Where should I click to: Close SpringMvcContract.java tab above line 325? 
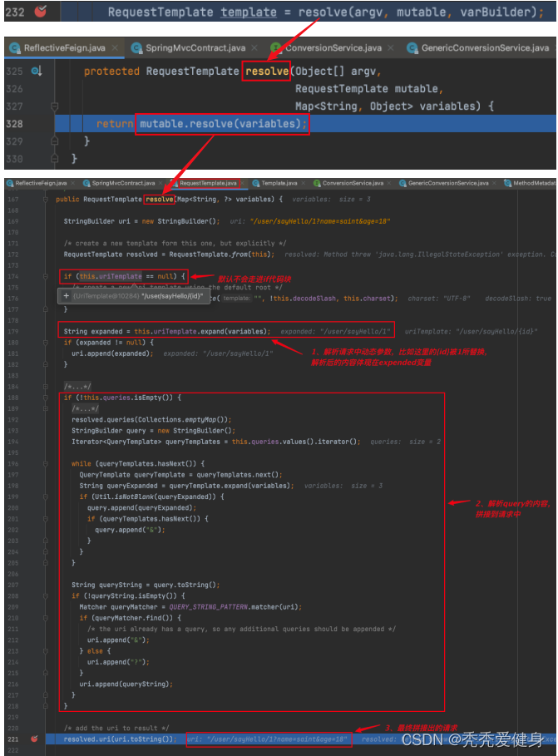point(254,47)
